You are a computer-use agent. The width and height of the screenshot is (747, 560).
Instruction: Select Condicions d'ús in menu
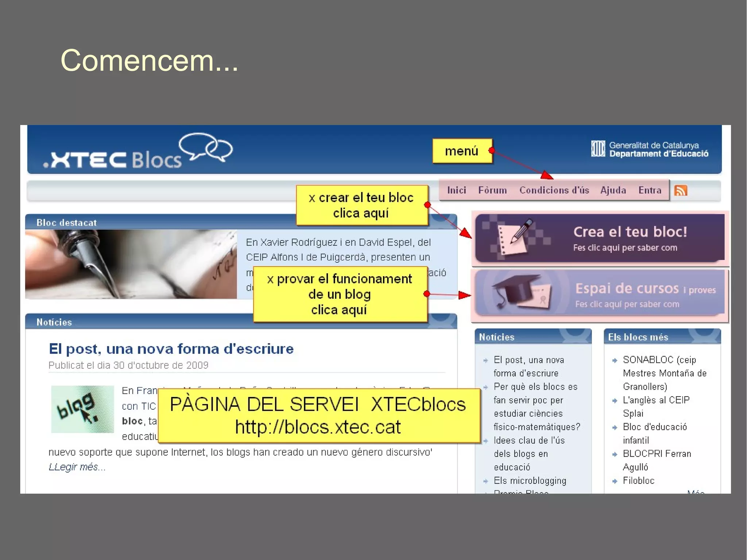(x=554, y=190)
